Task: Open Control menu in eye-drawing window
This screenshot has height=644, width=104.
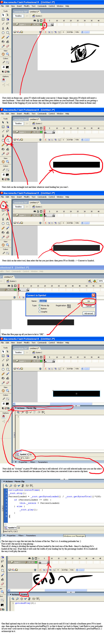Action: click(51, 6)
